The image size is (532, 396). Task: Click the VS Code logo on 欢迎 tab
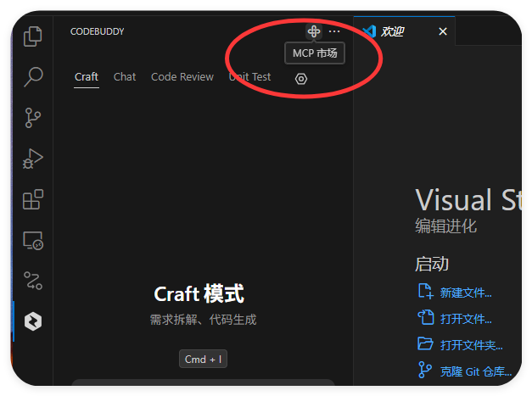pyautogui.click(x=369, y=31)
